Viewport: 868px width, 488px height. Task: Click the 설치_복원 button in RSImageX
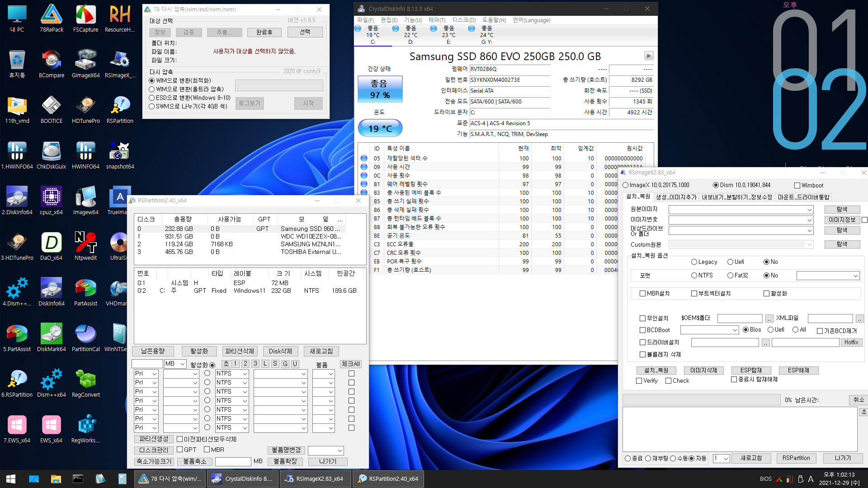coord(656,371)
